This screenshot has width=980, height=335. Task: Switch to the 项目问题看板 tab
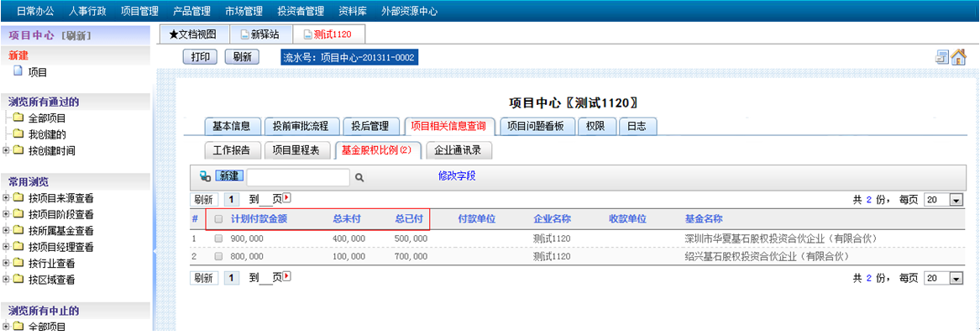pos(536,126)
